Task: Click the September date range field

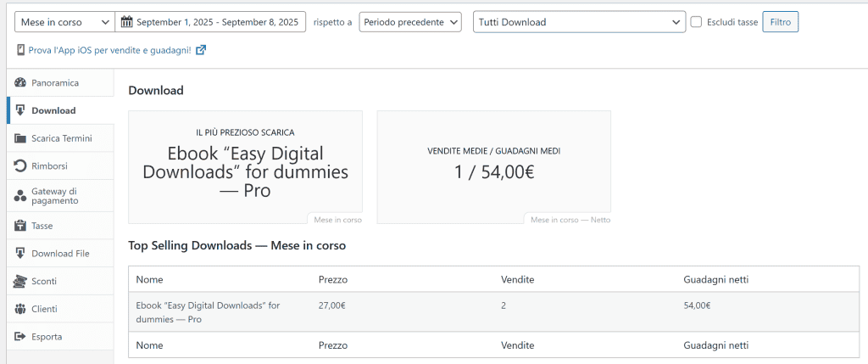Action: coord(217,22)
